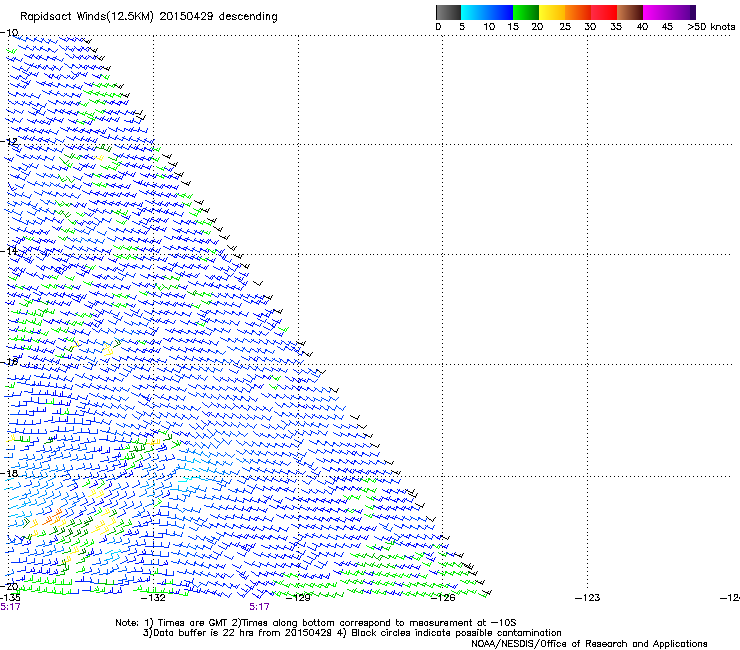
Task: Click the '-12' latitude label
Action: [x=9, y=142]
